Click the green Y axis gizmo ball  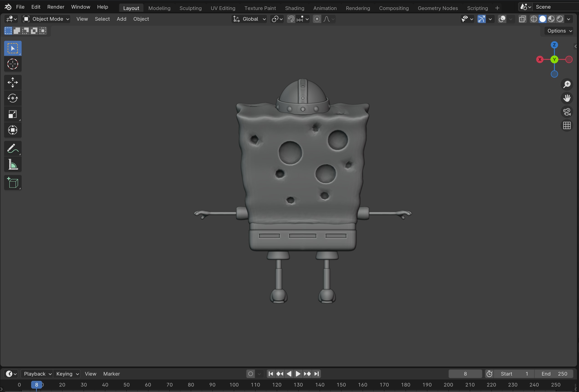554,60
